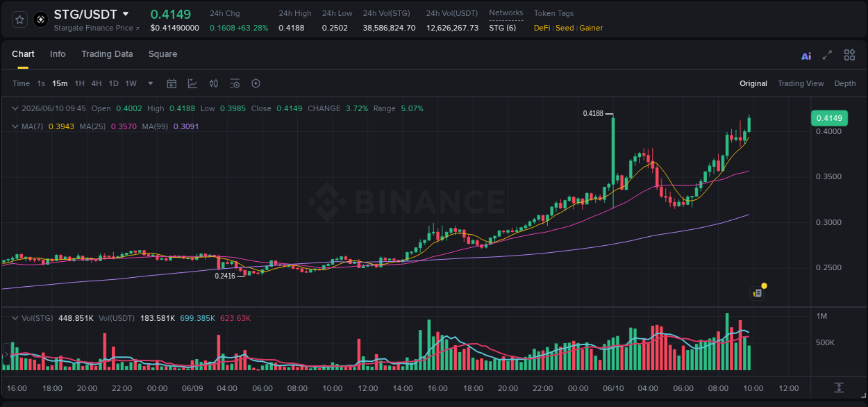Click the DeFi token tag
Image resolution: width=868 pixels, height=407 pixels.
(542, 28)
